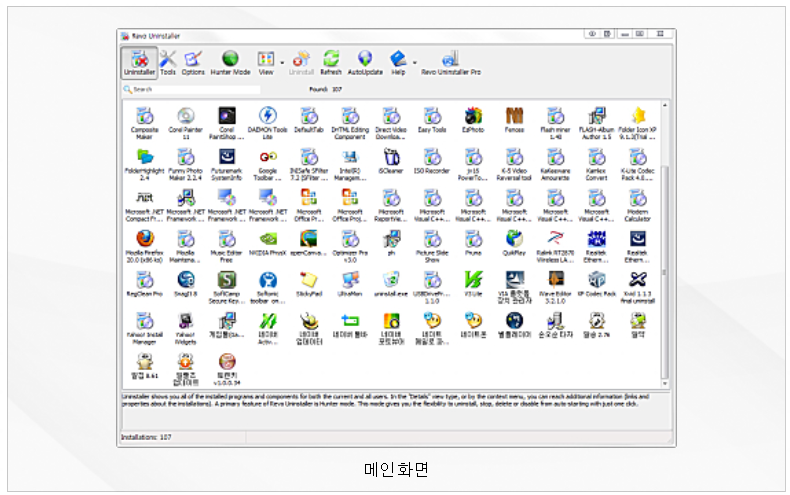Click the program list vertical scrollbar thumb
Image resolution: width=790 pixels, height=495 pixels.
coord(665,272)
